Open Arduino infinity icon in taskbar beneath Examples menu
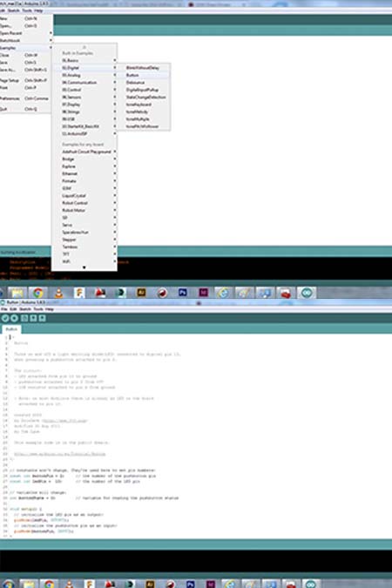 coord(307,293)
